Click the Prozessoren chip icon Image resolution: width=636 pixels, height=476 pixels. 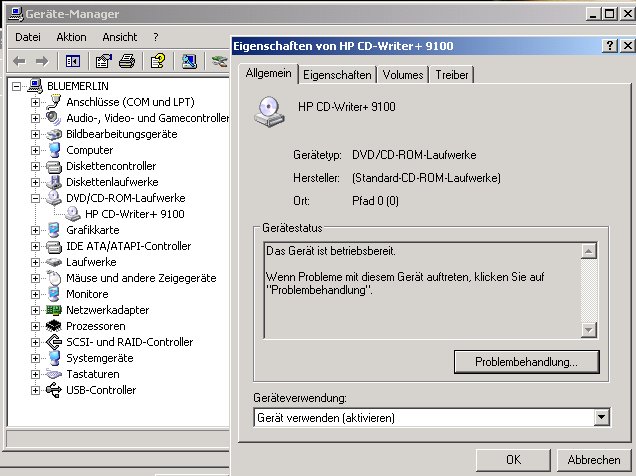54,326
